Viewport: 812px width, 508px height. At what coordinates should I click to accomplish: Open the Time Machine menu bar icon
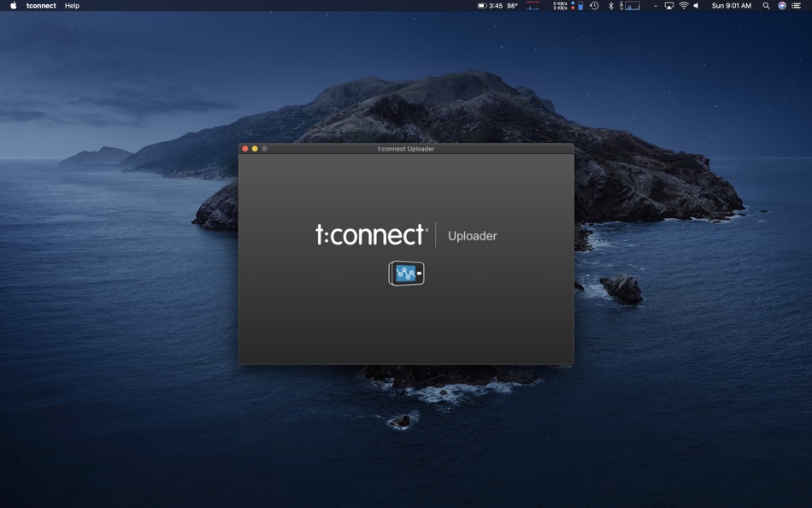point(595,6)
